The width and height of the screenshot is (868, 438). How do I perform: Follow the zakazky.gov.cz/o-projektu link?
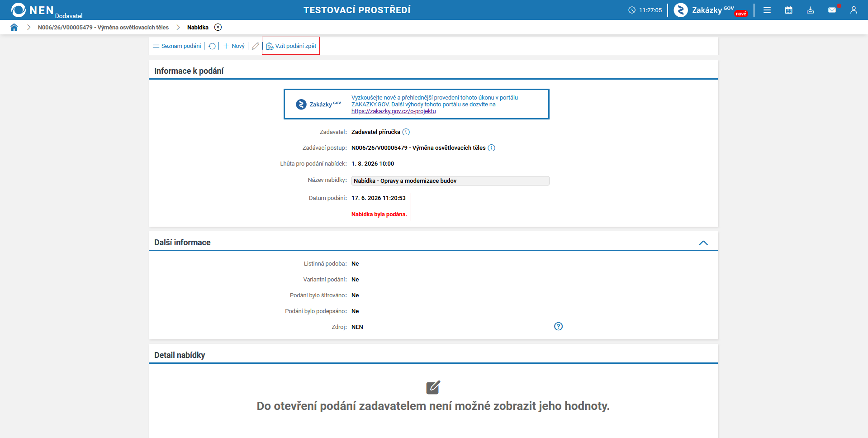pyautogui.click(x=394, y=111)
